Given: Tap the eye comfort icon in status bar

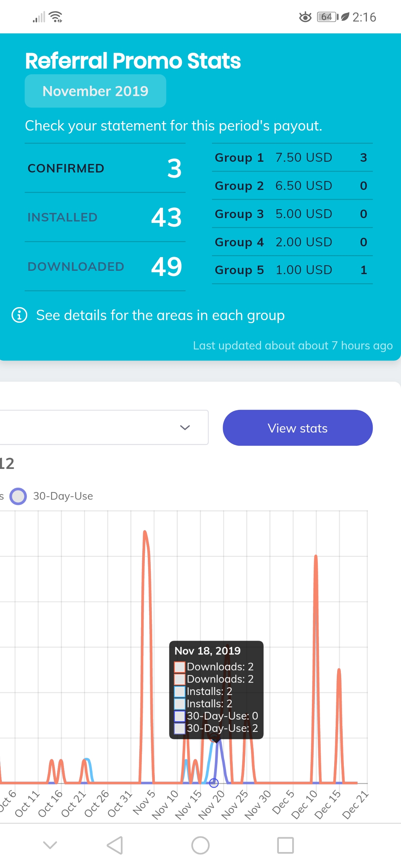Looking at the screenshot, I should tap(305, 17).
